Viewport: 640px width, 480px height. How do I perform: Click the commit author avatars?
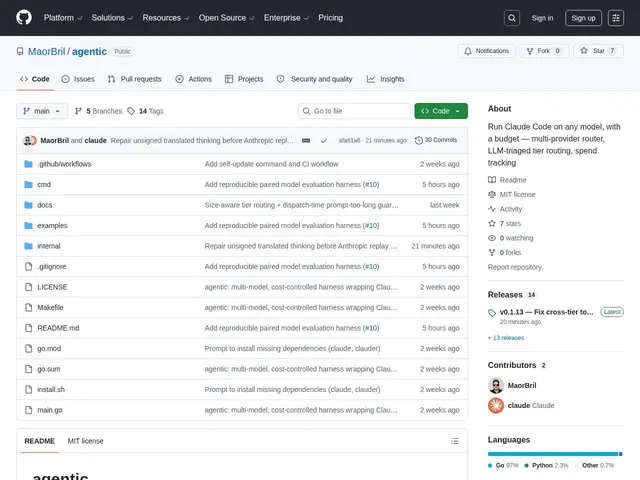coord(30,140)
